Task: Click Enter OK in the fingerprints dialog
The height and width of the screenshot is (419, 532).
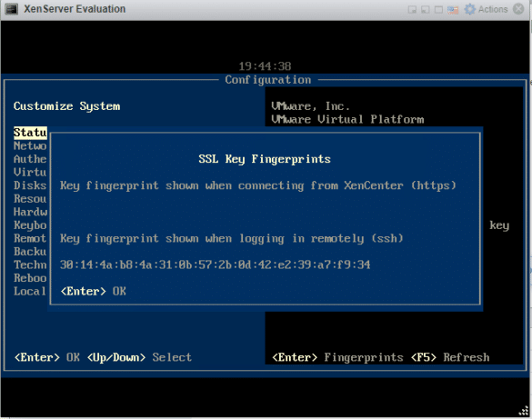Action: 93,291
